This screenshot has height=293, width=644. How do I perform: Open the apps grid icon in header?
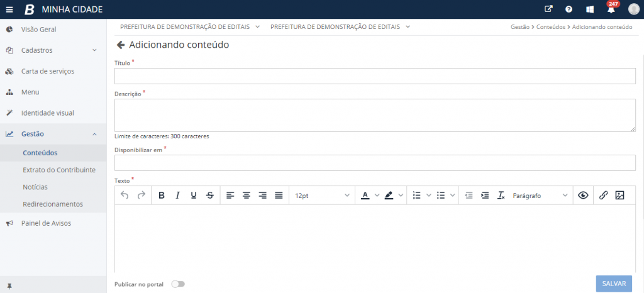click(590, 9)
